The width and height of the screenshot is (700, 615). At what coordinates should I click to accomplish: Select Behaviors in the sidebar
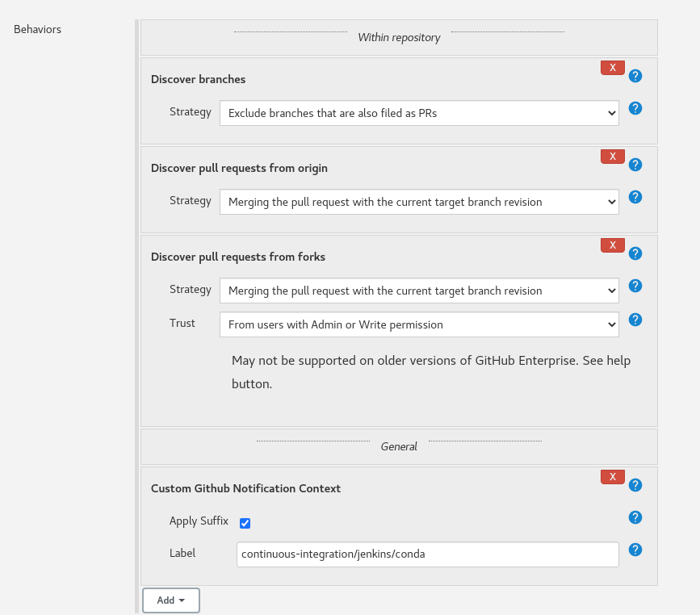(x=37, y=29)
